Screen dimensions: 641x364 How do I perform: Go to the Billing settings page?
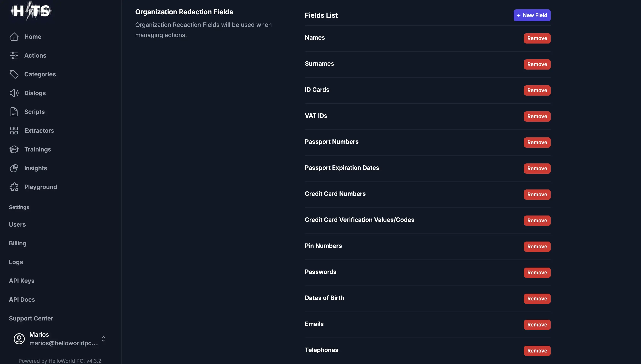pyautogui.click(x=18, y=243)
